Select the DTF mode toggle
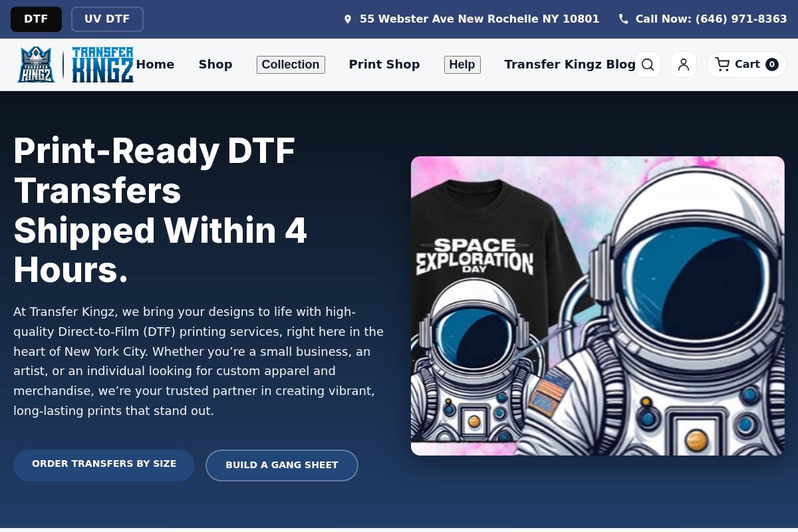 click(x=36, y=19)
